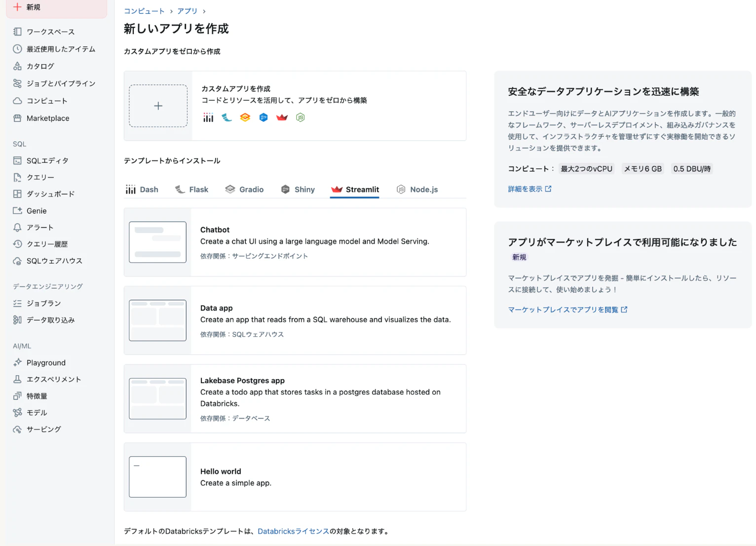Click アプリ breadcrumb link
Viewport: 756px width, 546px height.
pos(188,11)
